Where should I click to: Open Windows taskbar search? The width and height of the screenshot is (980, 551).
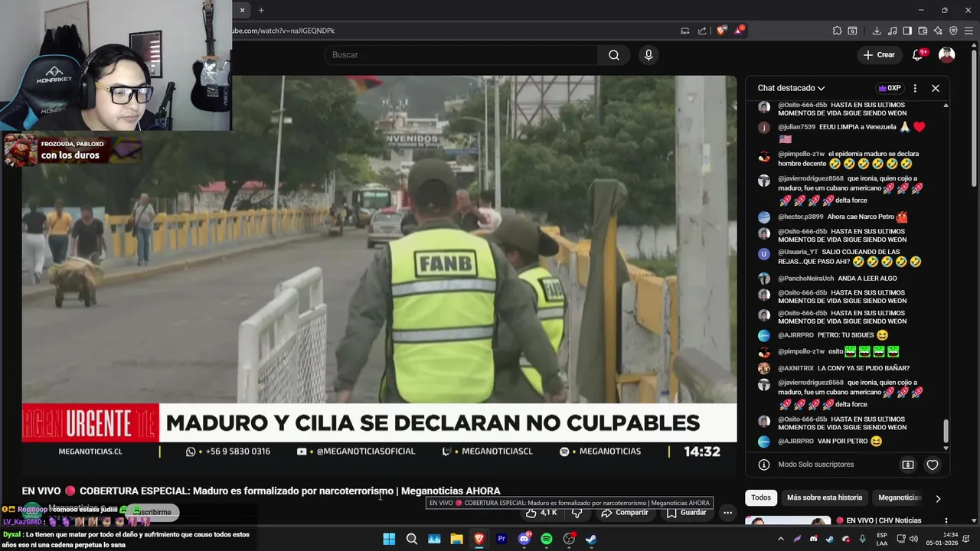tap(412, 539)
